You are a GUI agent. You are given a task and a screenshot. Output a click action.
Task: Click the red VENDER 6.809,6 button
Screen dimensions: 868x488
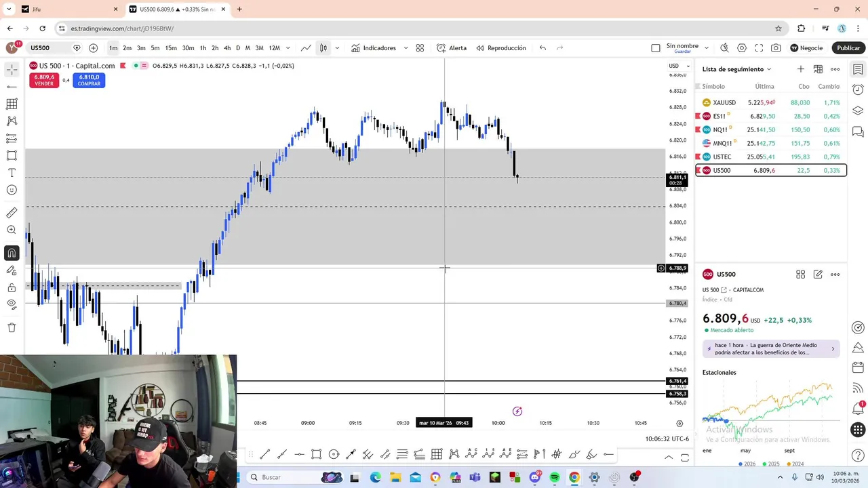[x=44, y=80]
